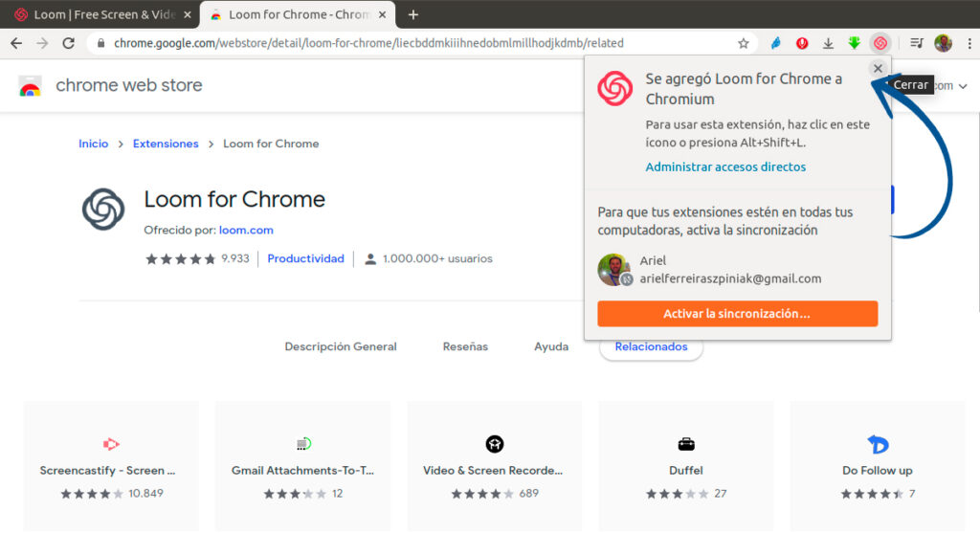
Task: Select the Relacionados tab
Action: pos(651,346)
